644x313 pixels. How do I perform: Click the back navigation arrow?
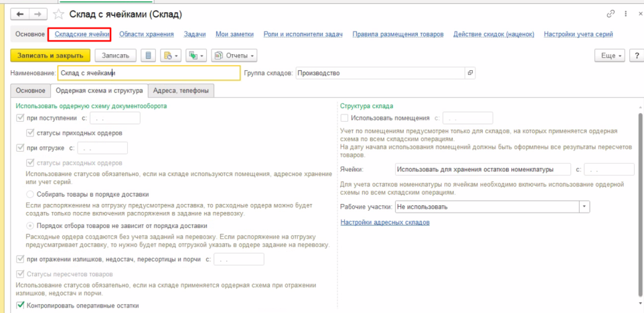[20, 14]
